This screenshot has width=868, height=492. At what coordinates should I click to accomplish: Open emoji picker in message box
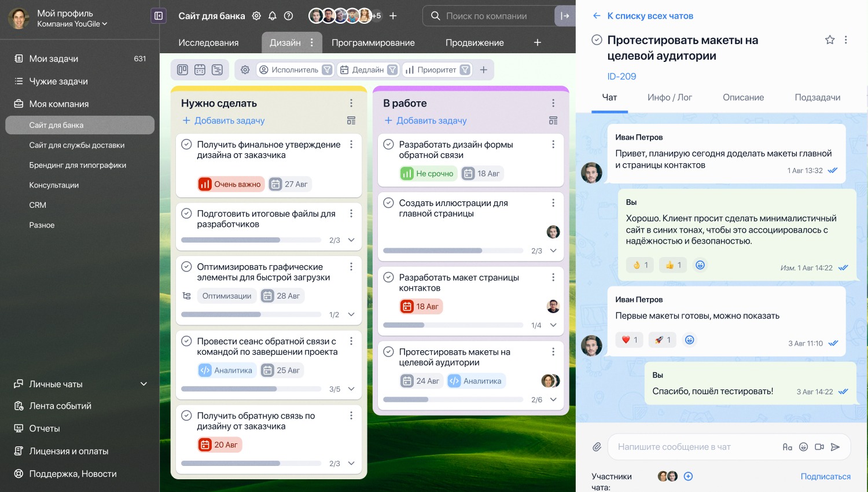[803, 447]
